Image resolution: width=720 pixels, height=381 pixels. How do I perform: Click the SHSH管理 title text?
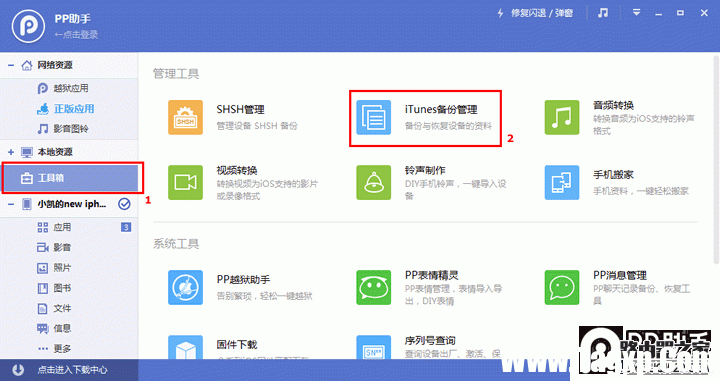tap(240, 110)
